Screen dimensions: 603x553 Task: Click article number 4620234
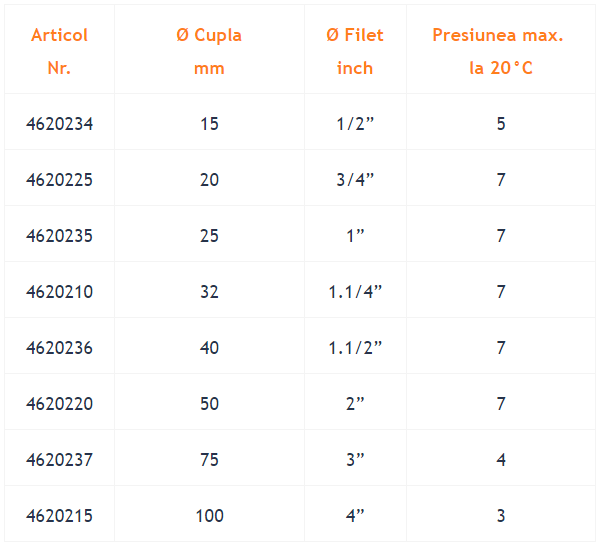pyautogui.click(x=59, y=124)
